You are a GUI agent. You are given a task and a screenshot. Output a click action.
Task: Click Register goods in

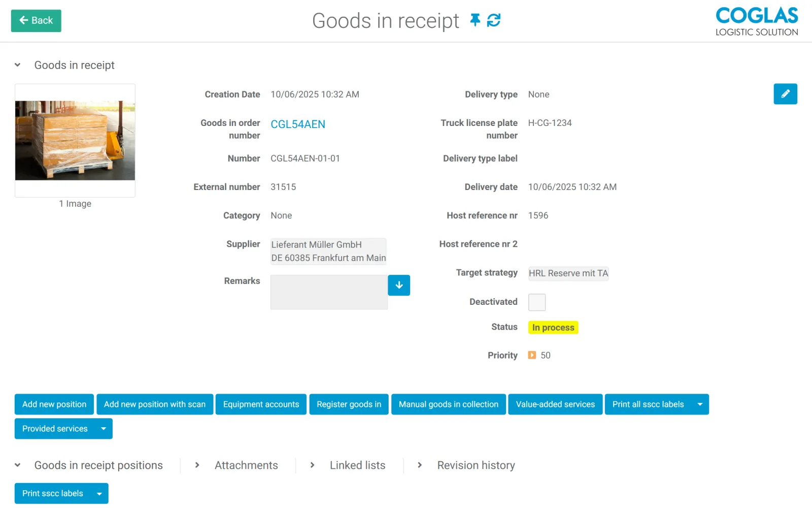(349, 404)
